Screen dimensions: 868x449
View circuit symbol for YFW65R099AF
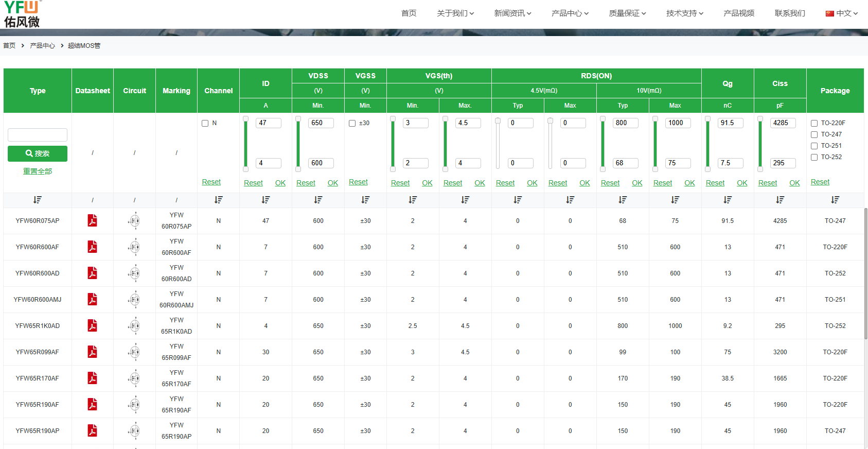[134, 352]
